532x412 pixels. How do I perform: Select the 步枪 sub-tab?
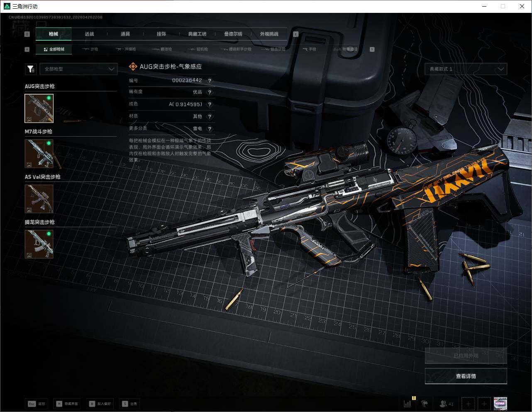(x=90, y=49)
